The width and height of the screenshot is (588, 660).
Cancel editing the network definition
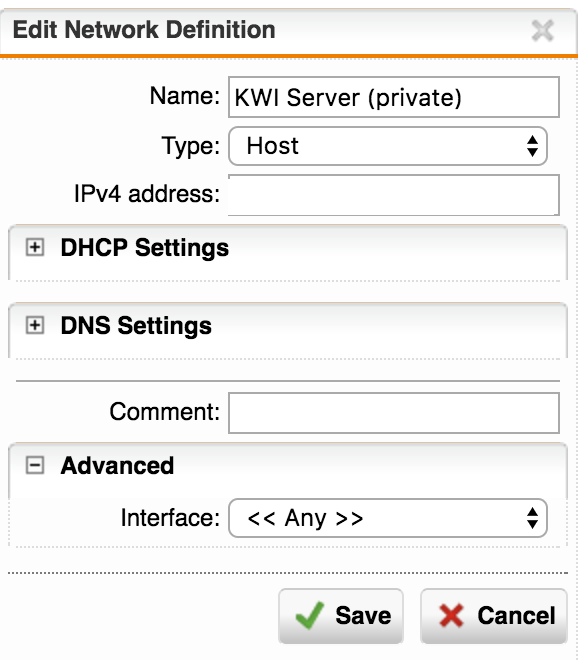[x=494, y=616]
